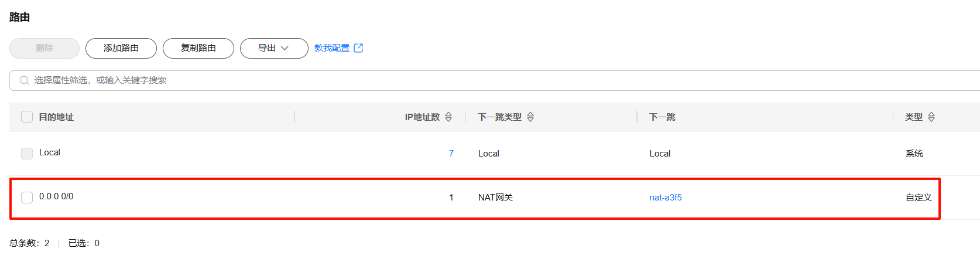Screen dimensions: 980x255
Task: Click the 复制路由 button
Action: pyautogui.click(x=198, y=48)
